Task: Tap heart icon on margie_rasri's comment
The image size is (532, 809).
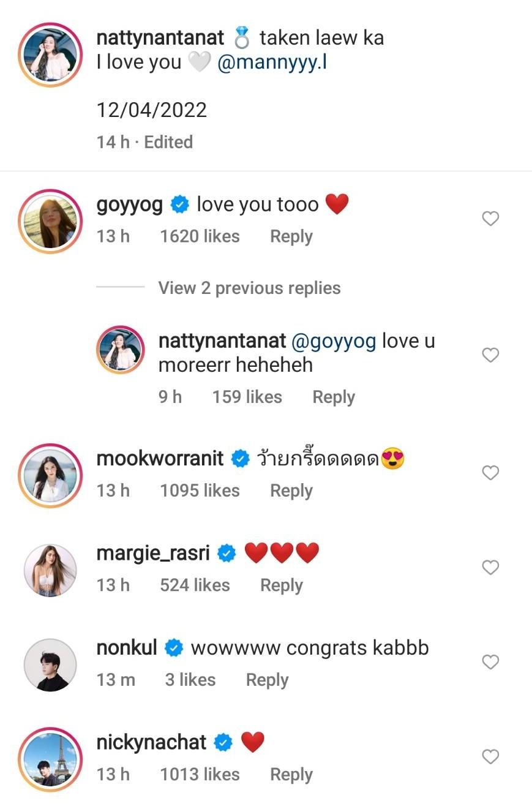Action: (x=490, y=568)
